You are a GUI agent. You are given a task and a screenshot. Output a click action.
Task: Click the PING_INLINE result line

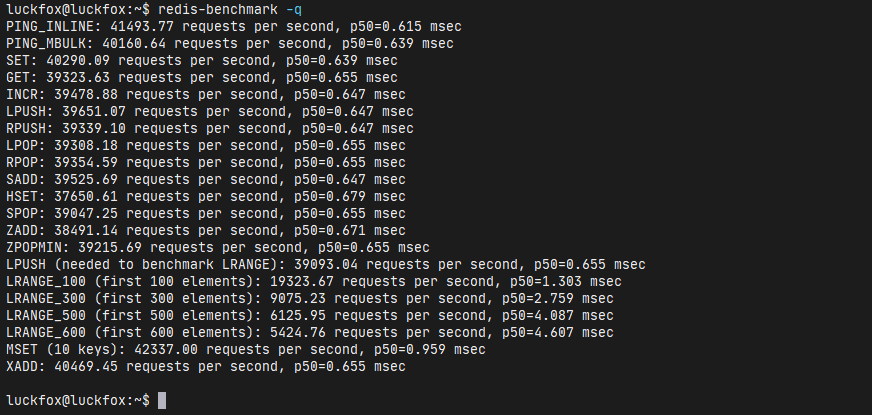pos(234,26)
